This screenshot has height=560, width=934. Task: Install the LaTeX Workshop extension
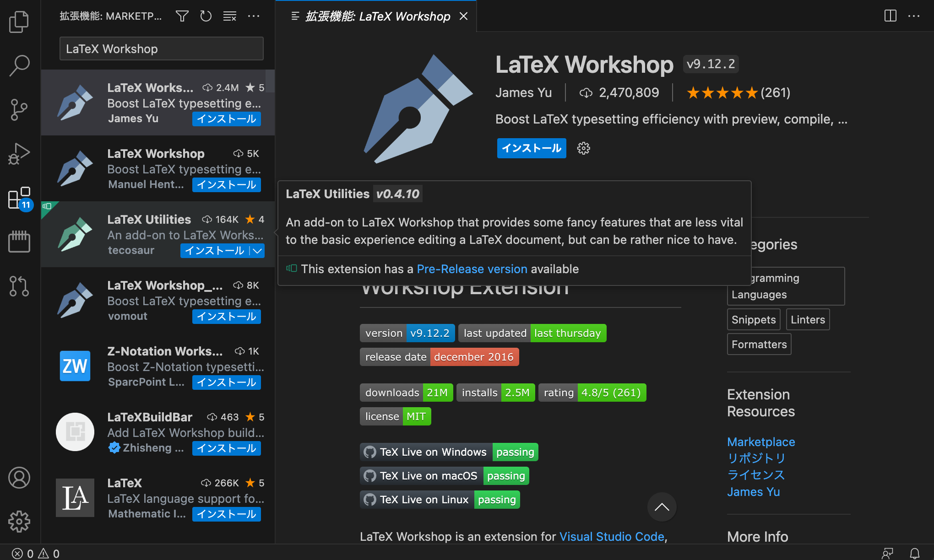[x=531, y=148]
